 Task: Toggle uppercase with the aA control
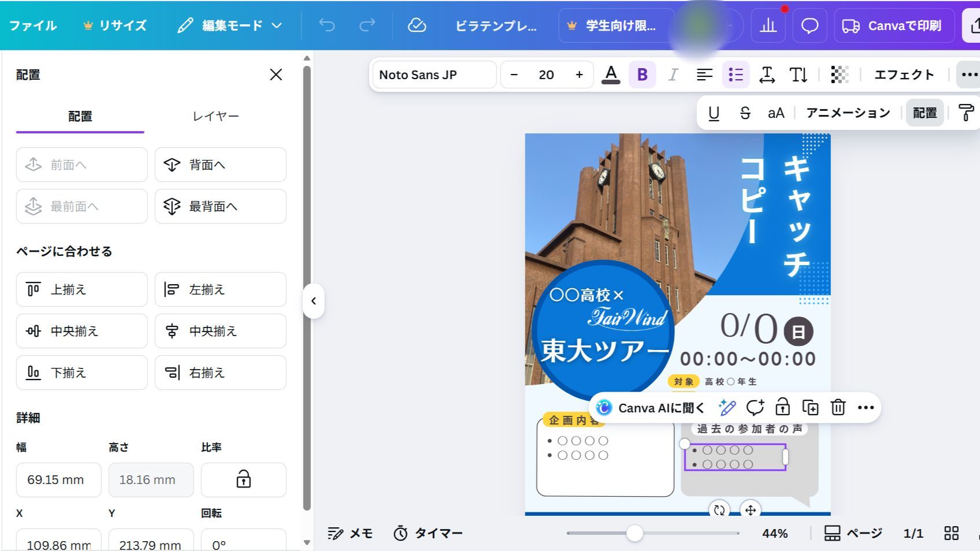coord(775,113)
